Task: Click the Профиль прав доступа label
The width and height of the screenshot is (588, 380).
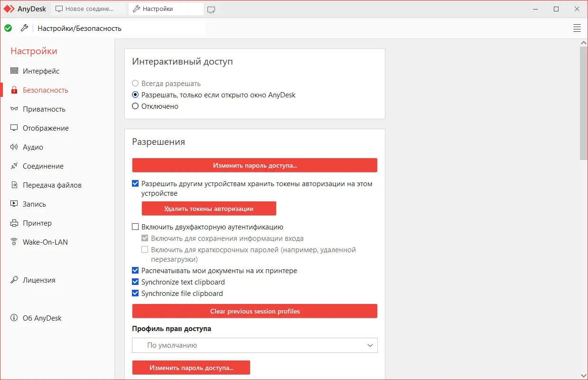Action: point(171,328)
